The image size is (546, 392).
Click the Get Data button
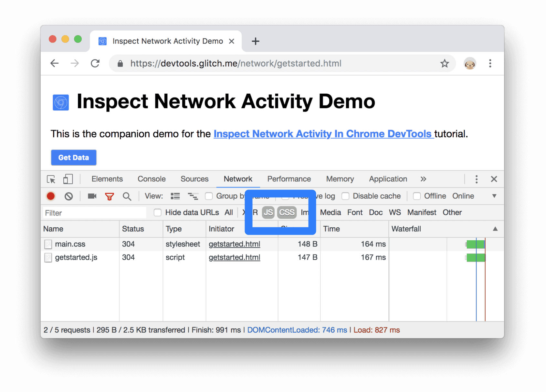point(74,158)
